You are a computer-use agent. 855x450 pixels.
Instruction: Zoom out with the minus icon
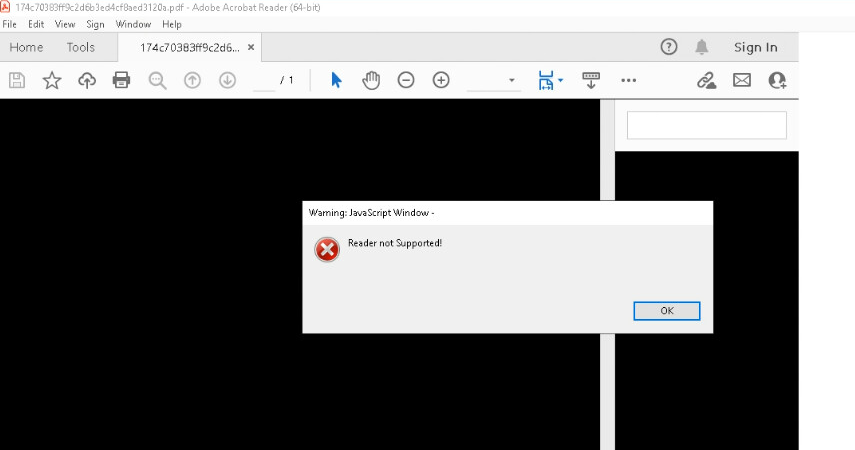click(406, 80)
